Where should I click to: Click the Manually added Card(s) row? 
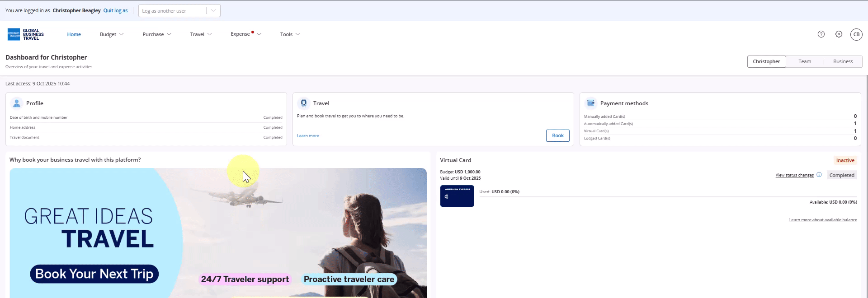[720, 116]
